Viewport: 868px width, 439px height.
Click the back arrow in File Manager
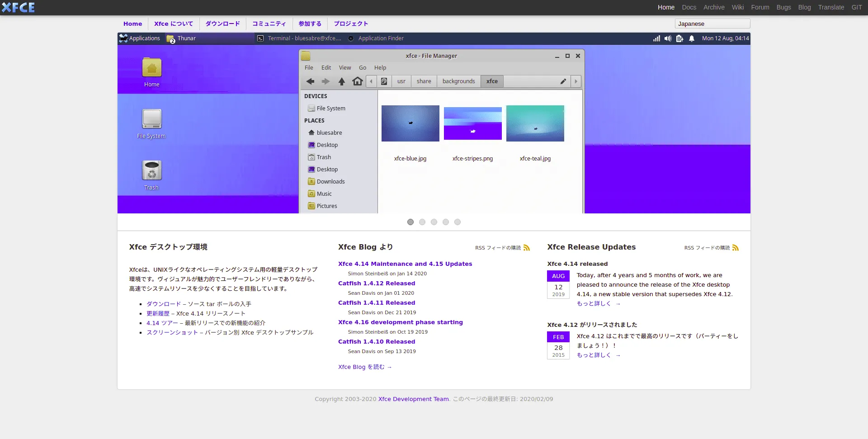[x=310, y=81]
